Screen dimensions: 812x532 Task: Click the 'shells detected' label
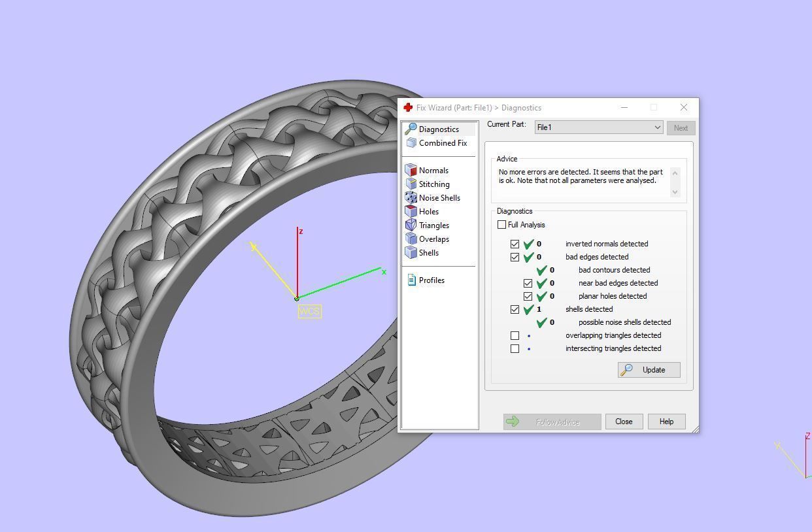click(x=589, y=309)
